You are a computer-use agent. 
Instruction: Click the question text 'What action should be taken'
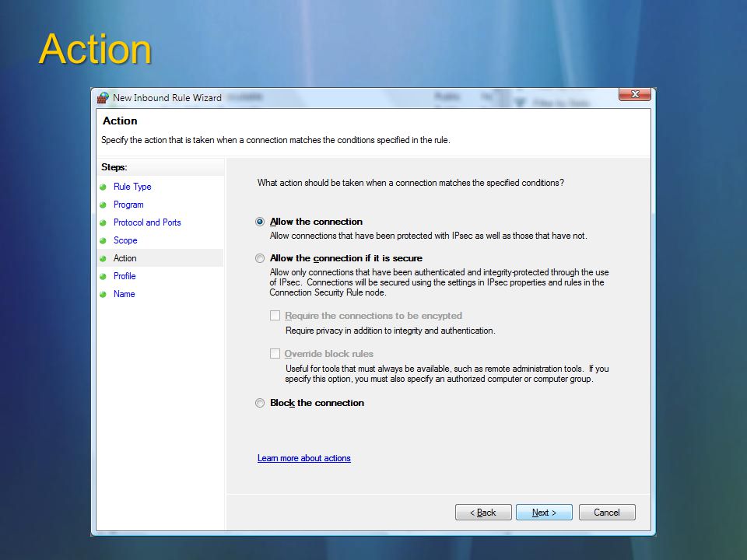coord(411,183)
